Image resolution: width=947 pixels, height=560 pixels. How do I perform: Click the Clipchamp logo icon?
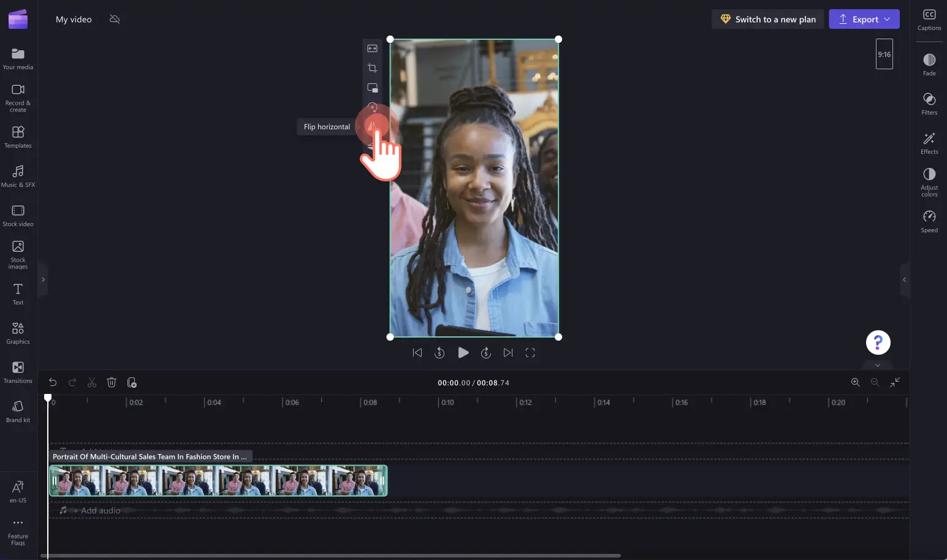point(18,19)
